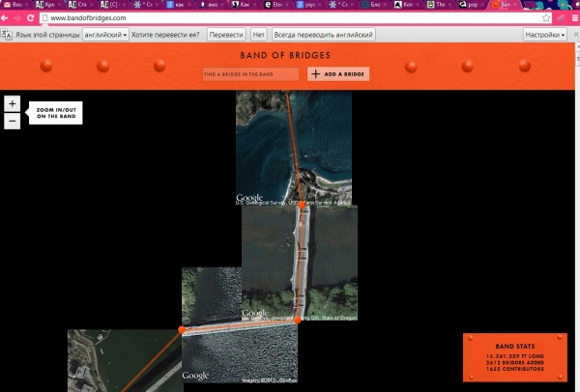Viewport: 580px width, 392px height.
Task: Zoom in on the band with plus
Action: click(x=13, y=104)
